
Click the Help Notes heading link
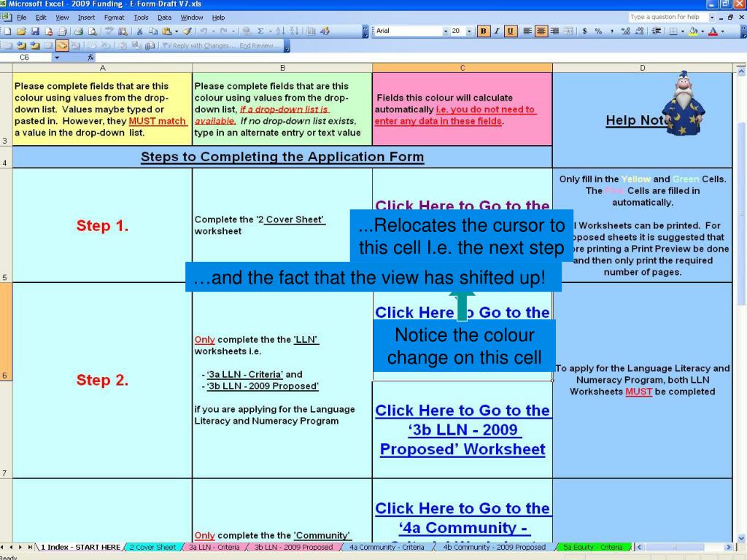(x=638, y=120)
